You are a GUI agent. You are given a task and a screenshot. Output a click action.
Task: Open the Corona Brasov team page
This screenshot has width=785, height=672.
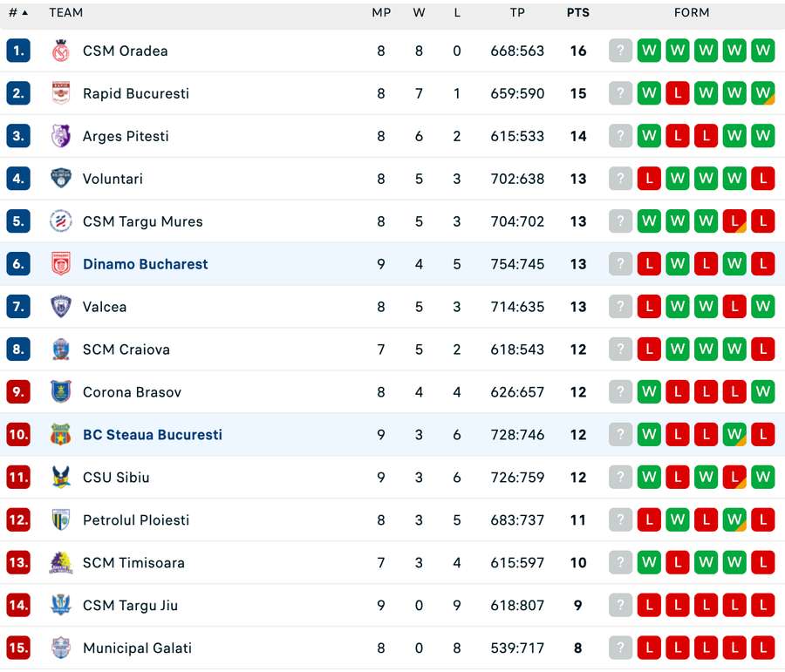132,392
